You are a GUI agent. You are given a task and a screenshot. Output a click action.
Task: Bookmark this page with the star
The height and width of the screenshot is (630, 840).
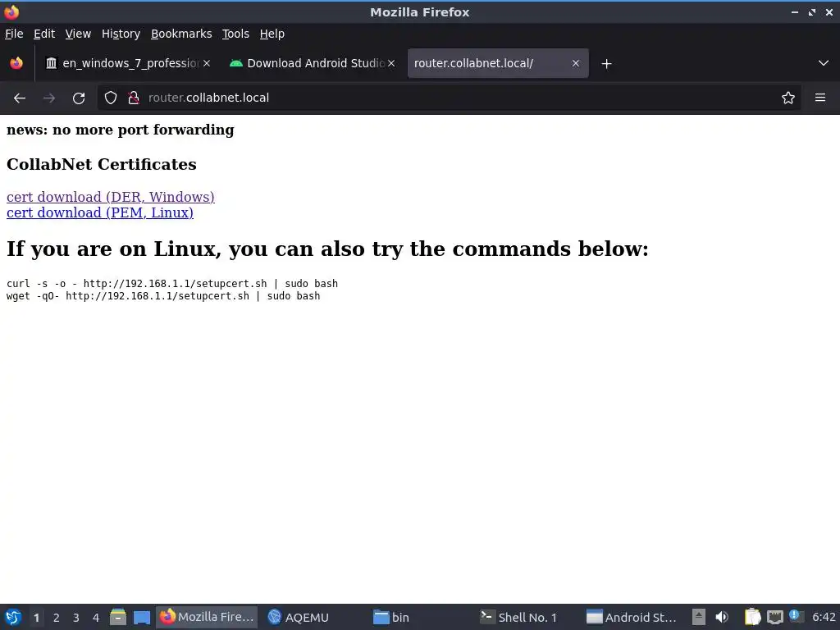pyautogui.click(x=787, y=98)
